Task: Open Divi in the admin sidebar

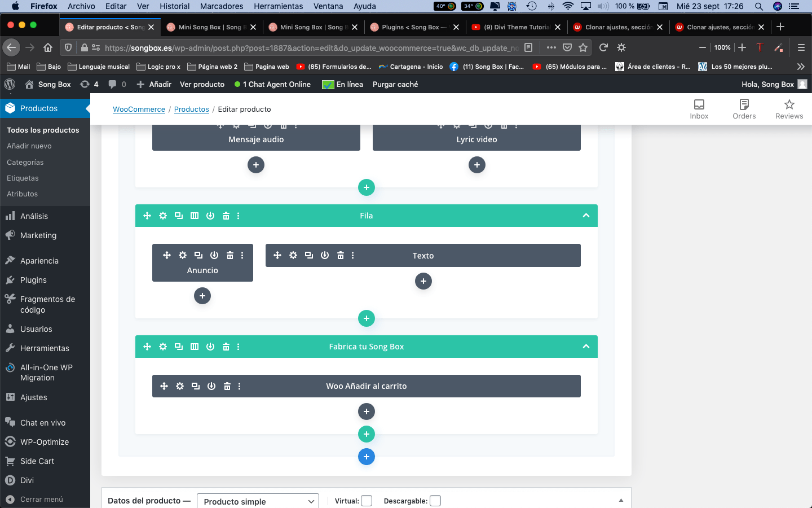Action: [27, 480]
